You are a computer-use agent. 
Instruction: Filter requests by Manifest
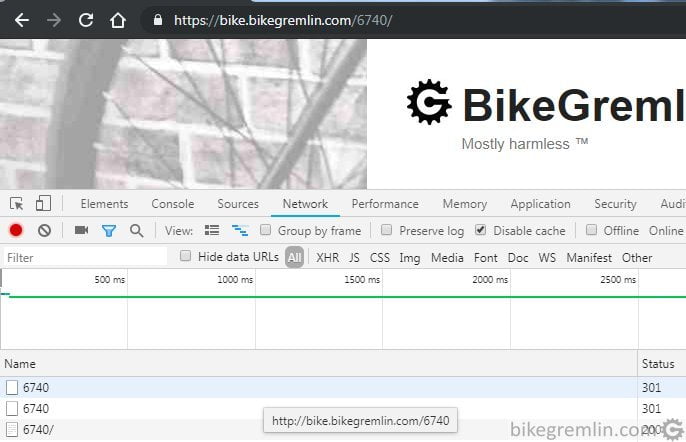coord(589,257)
